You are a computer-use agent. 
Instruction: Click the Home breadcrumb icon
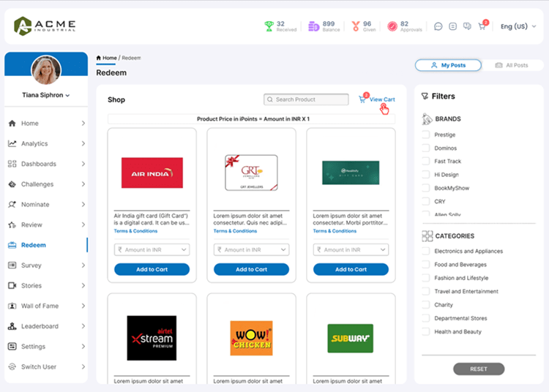click(99, 58)
